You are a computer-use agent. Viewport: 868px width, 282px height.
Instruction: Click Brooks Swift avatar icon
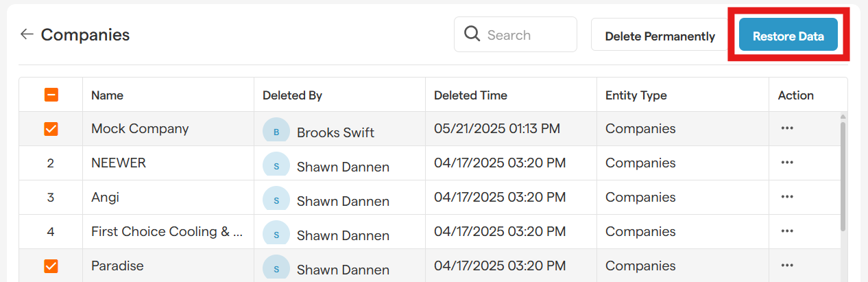(276, 131)
